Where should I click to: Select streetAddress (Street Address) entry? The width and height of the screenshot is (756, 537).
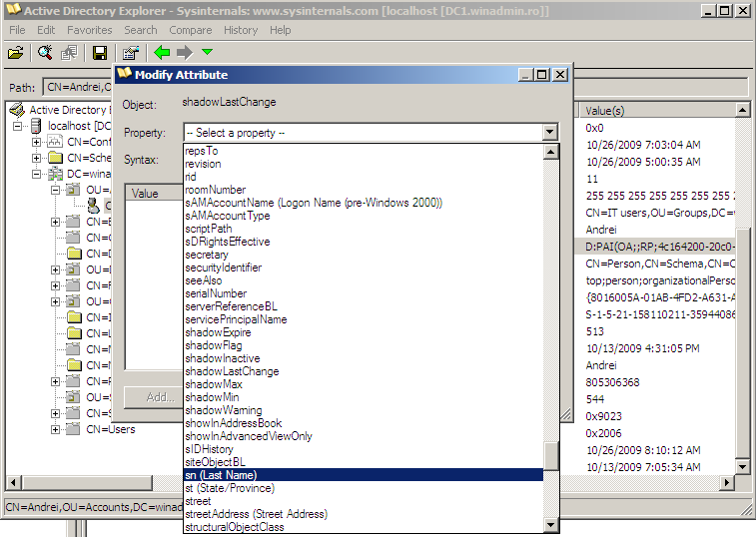pyautogui.click(x=364, y=515)
